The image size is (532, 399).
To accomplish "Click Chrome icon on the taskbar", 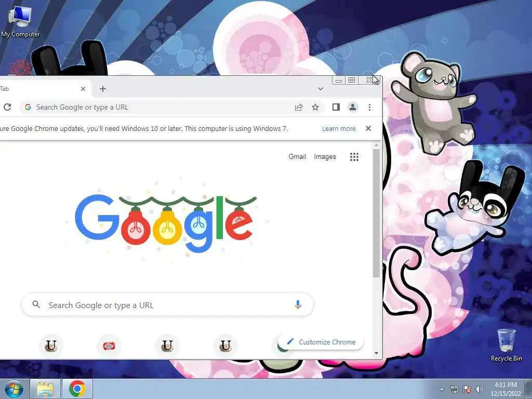I will click(x=77, y=389).
